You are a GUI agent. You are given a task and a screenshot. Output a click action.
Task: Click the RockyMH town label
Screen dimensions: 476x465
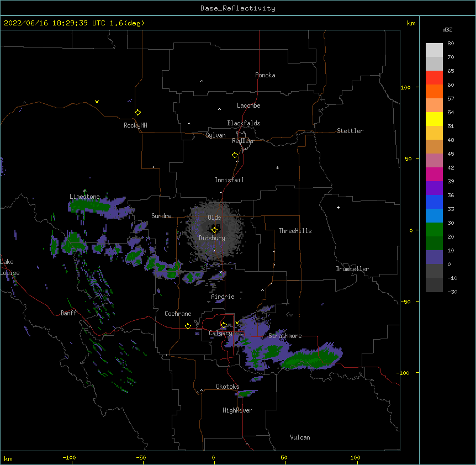tap(135, 125)
